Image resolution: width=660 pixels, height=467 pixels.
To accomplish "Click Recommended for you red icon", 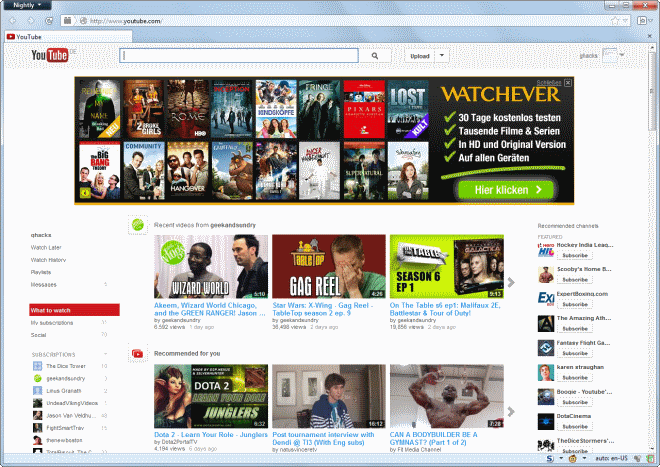I will point(138,353).
